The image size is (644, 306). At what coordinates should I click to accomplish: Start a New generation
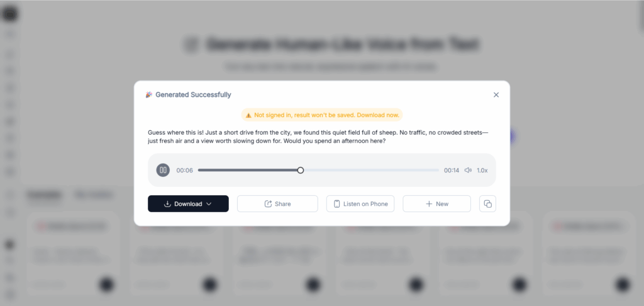pyautogui.click(x=436, y=203)
